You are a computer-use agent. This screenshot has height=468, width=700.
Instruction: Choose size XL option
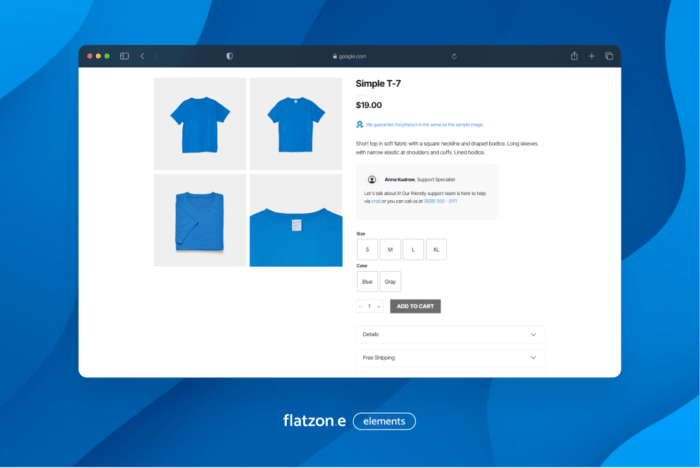436,249
